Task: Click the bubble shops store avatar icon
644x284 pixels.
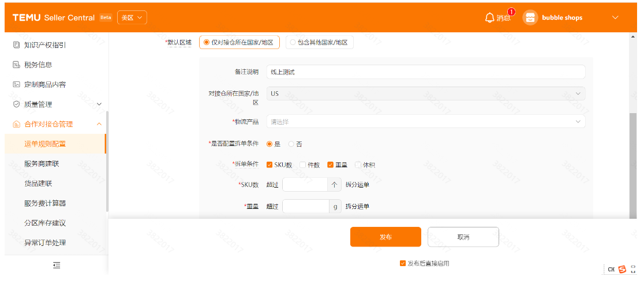Action: coord(530,18)
